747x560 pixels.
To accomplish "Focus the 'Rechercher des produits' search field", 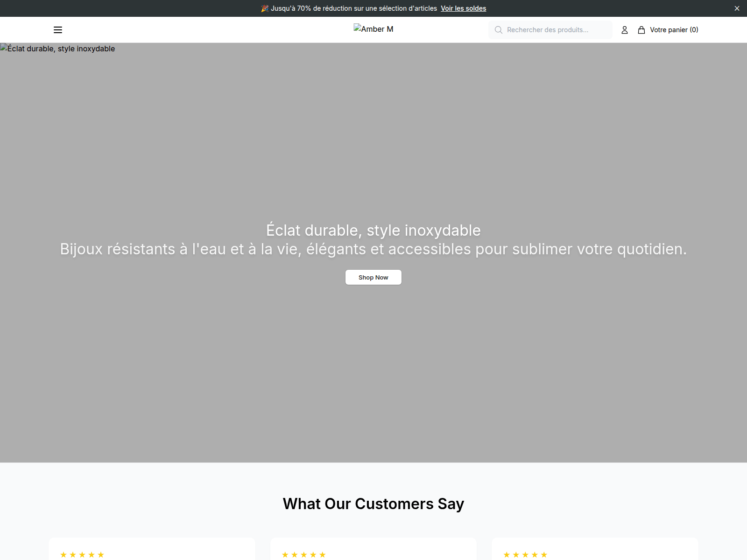I will (x=550, y=30).
